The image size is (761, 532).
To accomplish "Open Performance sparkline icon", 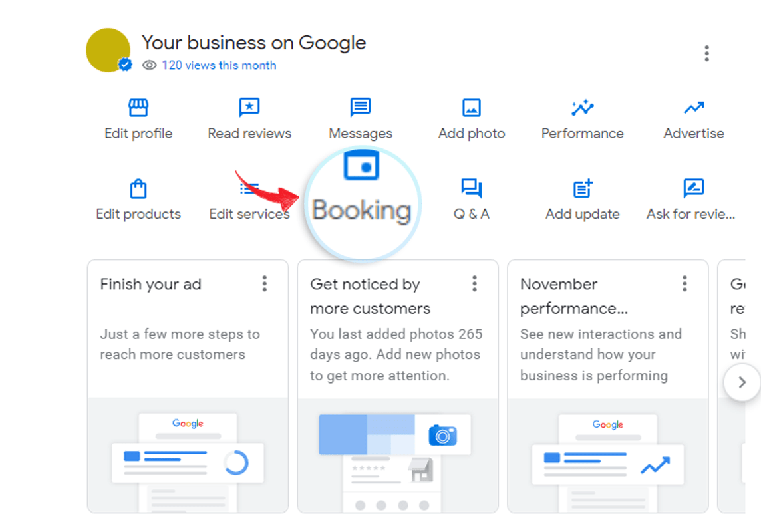I will [582, 108].
